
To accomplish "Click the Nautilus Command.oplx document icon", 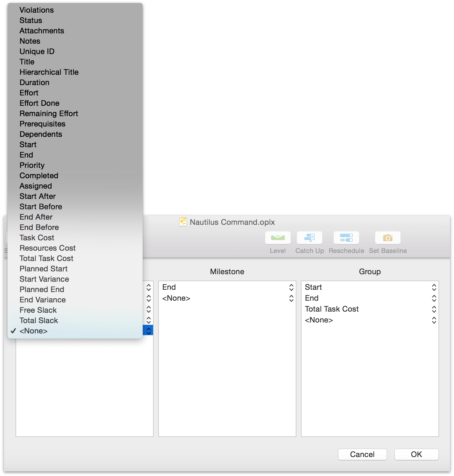I will click(183, 222).
